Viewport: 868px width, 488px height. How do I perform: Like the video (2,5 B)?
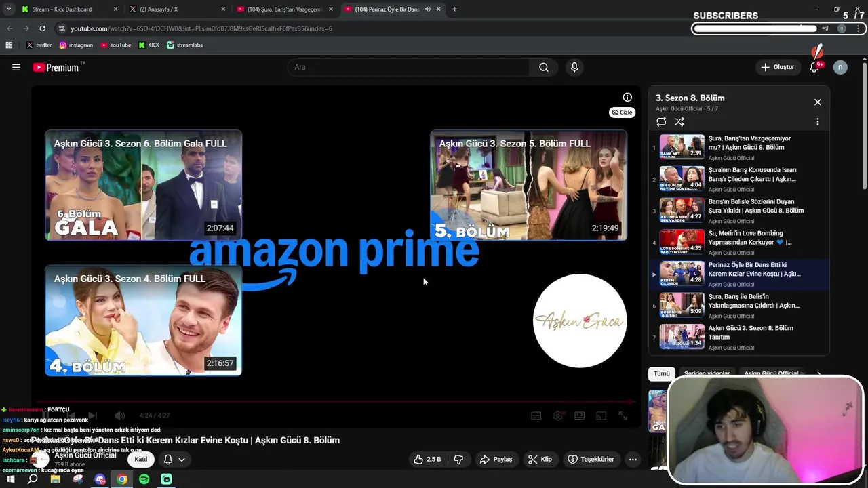point(429,460)
